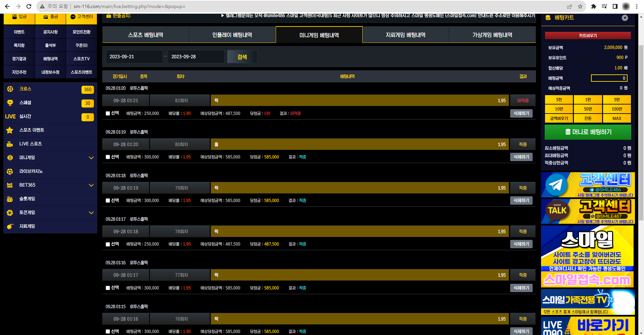Click the 베팅카드 coin stack icon

tap(548, 18)
